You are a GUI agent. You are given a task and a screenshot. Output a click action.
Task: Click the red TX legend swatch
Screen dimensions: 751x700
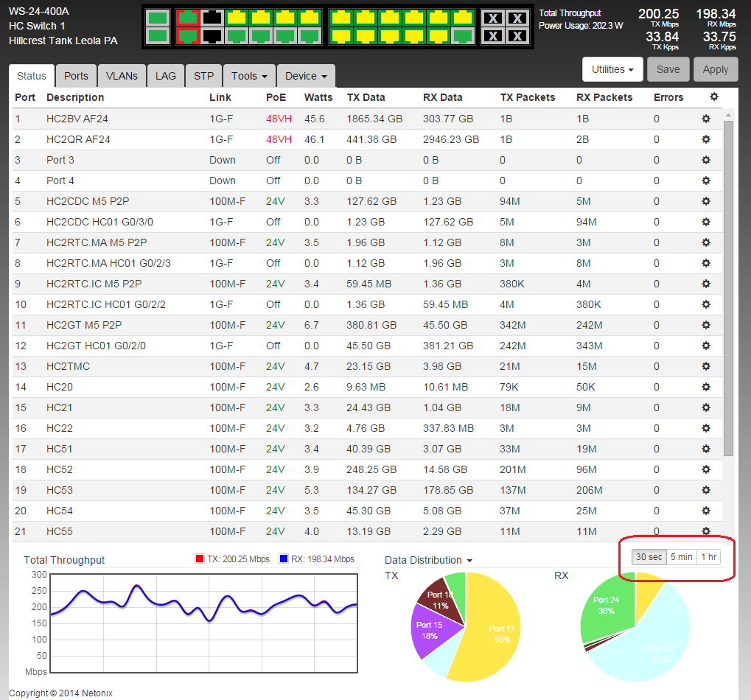(200, 559)
